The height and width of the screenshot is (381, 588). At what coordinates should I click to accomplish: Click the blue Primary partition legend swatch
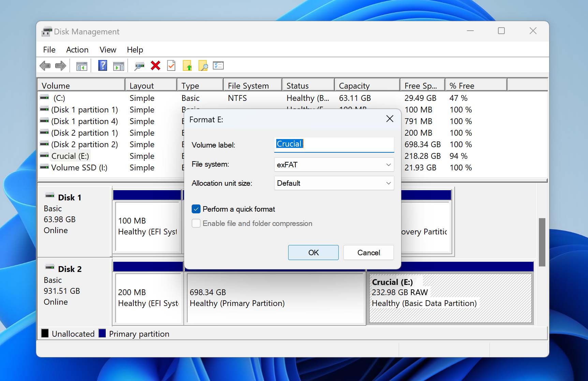(x=102, y=333)
